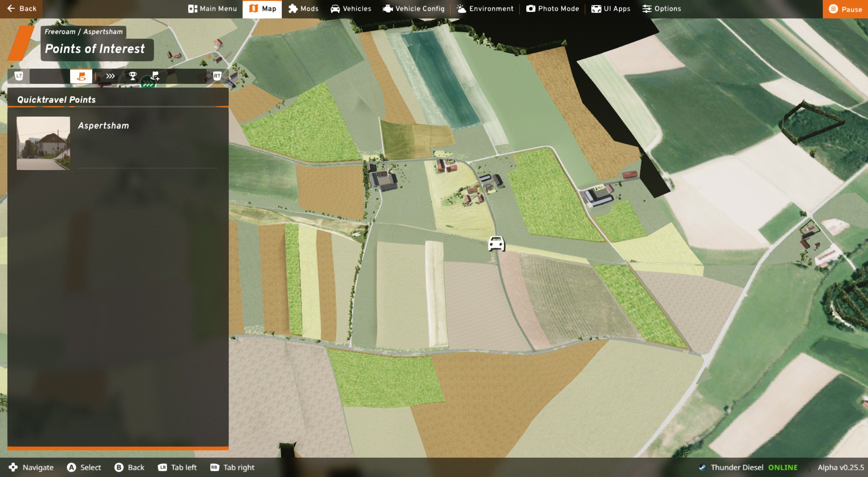
Task: Click the Quicktravel Points heading
Action: point(56,100)
